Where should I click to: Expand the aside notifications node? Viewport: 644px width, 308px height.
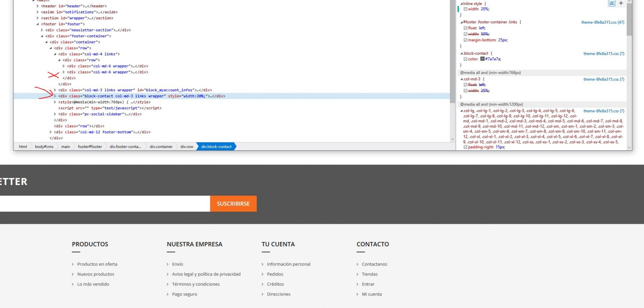click(x=38, y=12)
